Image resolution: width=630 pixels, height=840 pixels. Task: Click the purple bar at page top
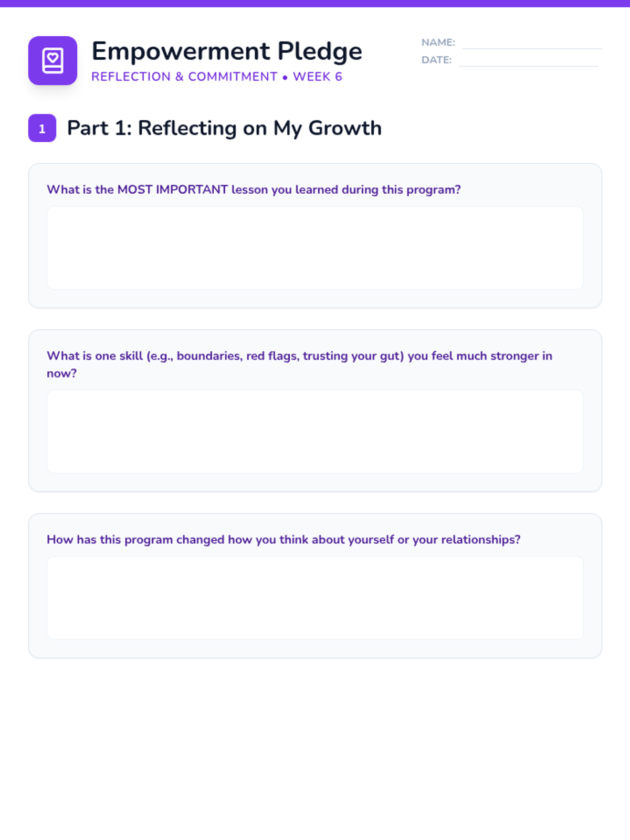(x=315, y=3)
